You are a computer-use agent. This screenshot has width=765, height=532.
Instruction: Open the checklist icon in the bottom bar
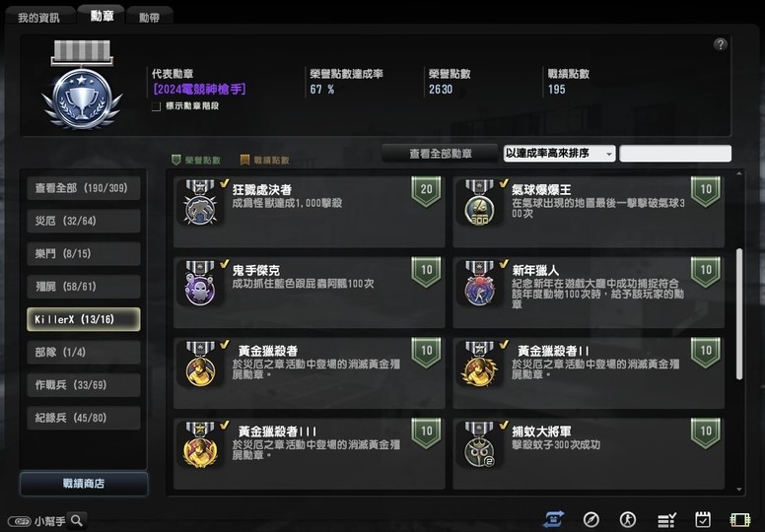(666, 520)
